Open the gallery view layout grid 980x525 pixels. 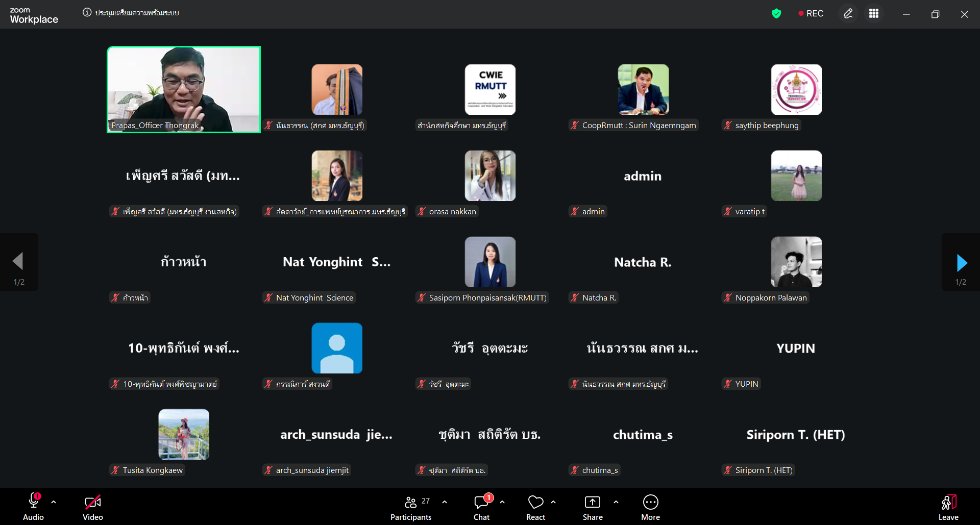[x=874, y=14]
